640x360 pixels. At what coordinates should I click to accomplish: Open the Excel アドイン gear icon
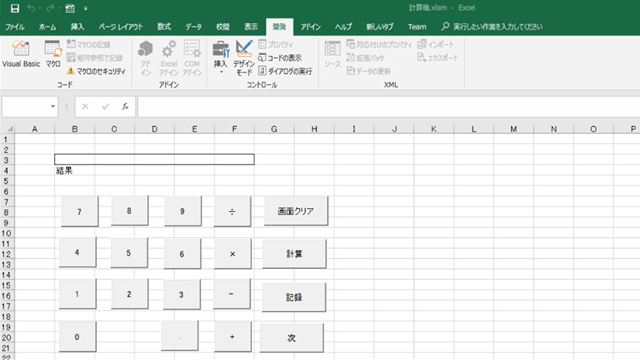(x=169, y=49)
